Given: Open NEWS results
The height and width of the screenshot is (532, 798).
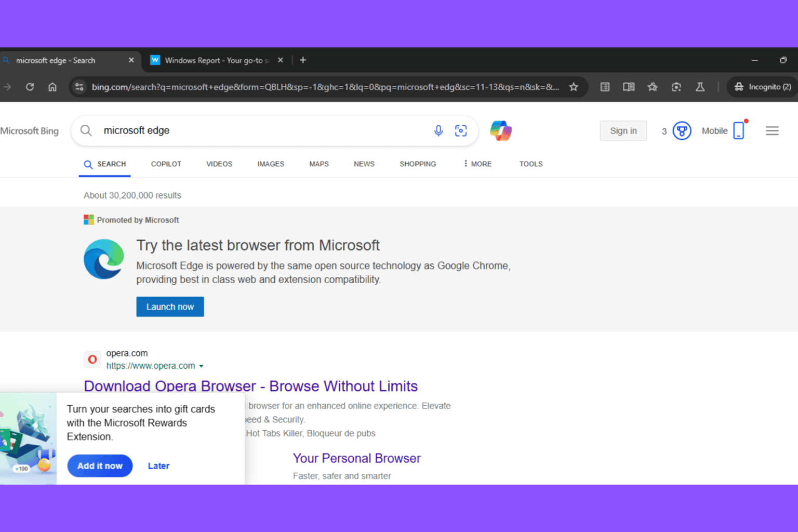Looking at the screenshot, I should pos(364,164).
